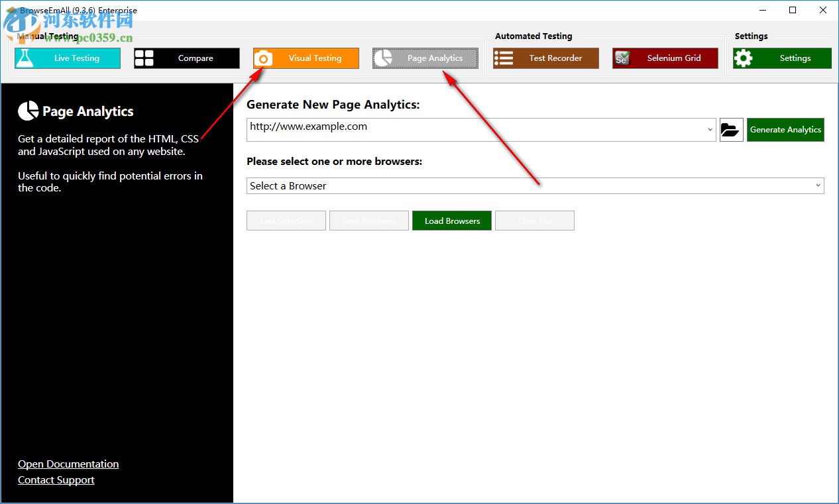Switch to Live Testing
Screen dimensions: 839x504
68,58
